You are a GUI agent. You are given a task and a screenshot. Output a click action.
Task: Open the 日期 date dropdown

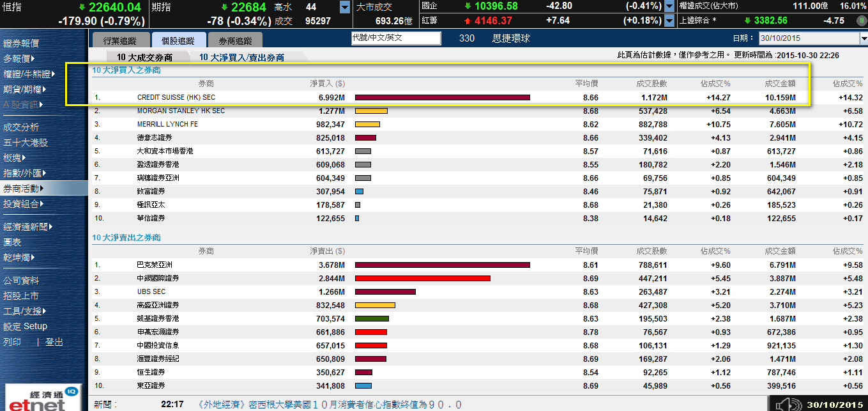[x=863, y=38]
